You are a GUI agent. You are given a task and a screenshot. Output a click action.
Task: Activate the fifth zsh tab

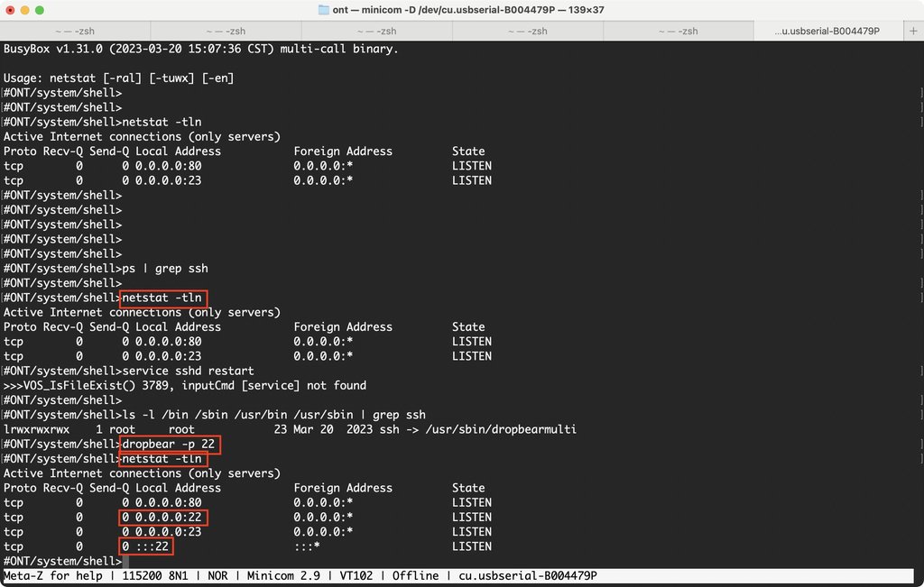(678, 31)
